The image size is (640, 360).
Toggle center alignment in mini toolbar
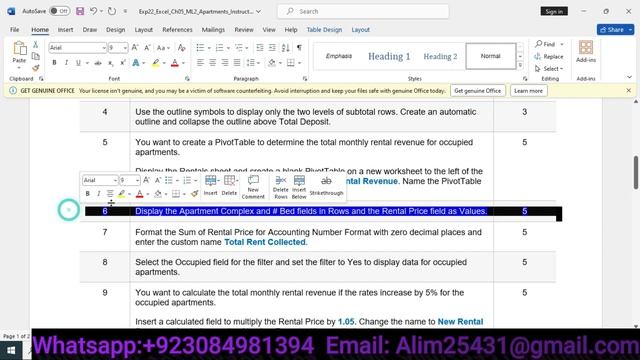pos(110,193)
